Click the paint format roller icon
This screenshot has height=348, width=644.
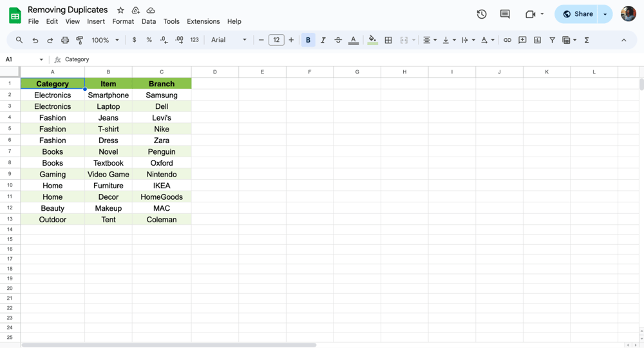(80, 40)
